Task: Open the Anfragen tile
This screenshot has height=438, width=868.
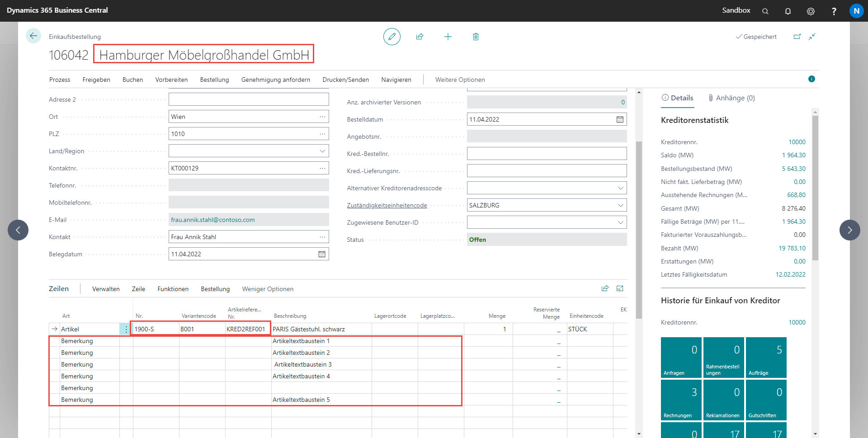Action: click(681, 358)
